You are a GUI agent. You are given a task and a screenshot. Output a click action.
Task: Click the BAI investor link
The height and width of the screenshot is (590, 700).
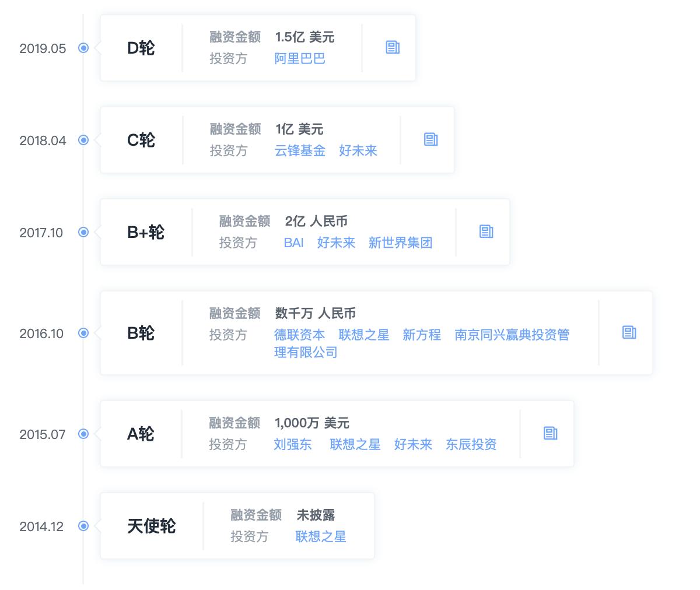click(293, 243)
